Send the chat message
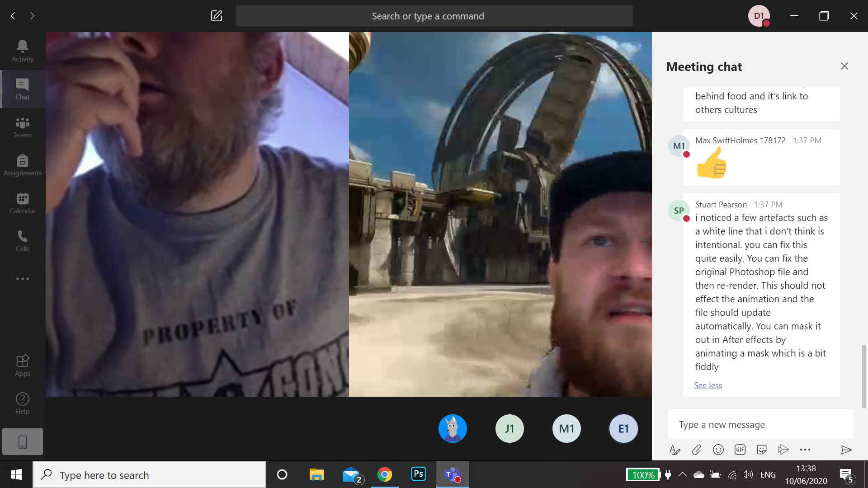Viewport: 868px width, 488px height. [846, 449]
